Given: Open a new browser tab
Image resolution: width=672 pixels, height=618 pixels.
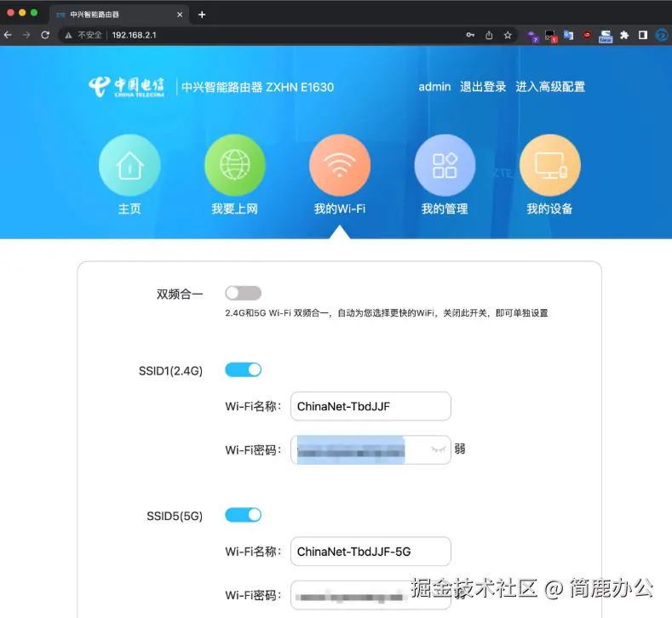Looking at the screenshot, I should pos(202,14).
